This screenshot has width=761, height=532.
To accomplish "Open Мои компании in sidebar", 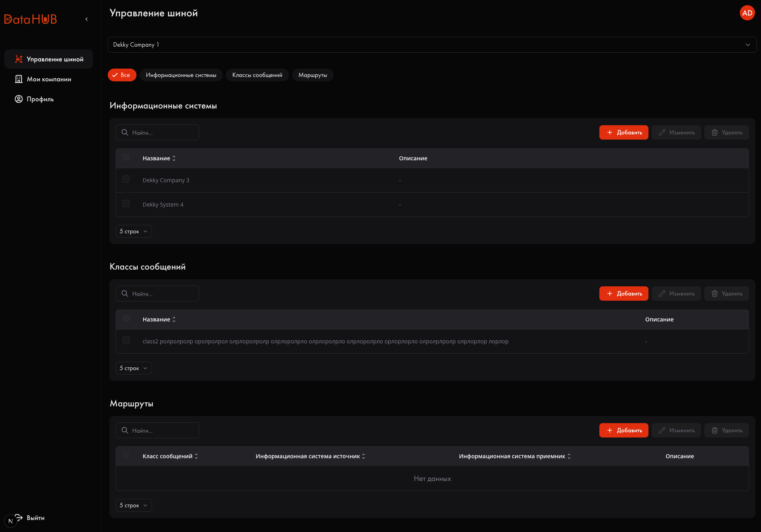I will (x=49, y=79).
